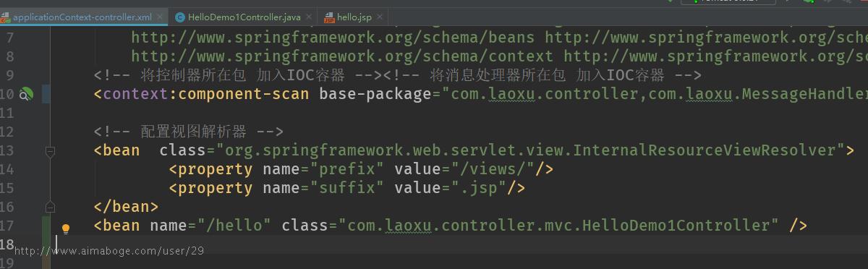This screenshot has height=269, width=868.
Task: Switch to the HelloDemo1Controller.java tab
Action: pyautogui.click(x=244, y=17)
